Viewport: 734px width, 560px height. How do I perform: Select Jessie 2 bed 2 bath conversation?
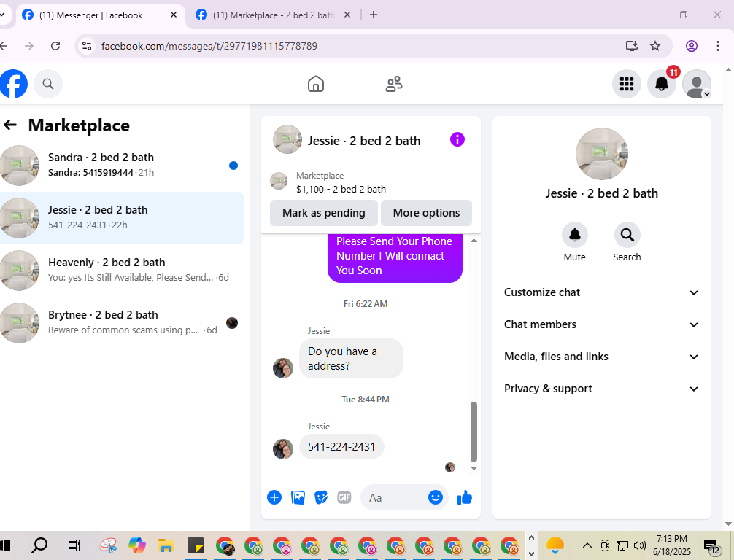click(122, 217)
